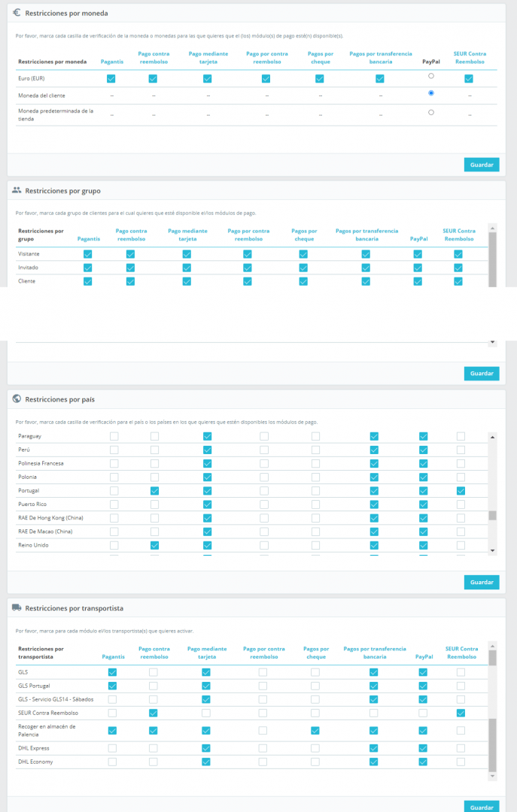Uncheck Pagos por cheque for the Visitante group
The image size is (517, 812).
click(x=303, y=254)
